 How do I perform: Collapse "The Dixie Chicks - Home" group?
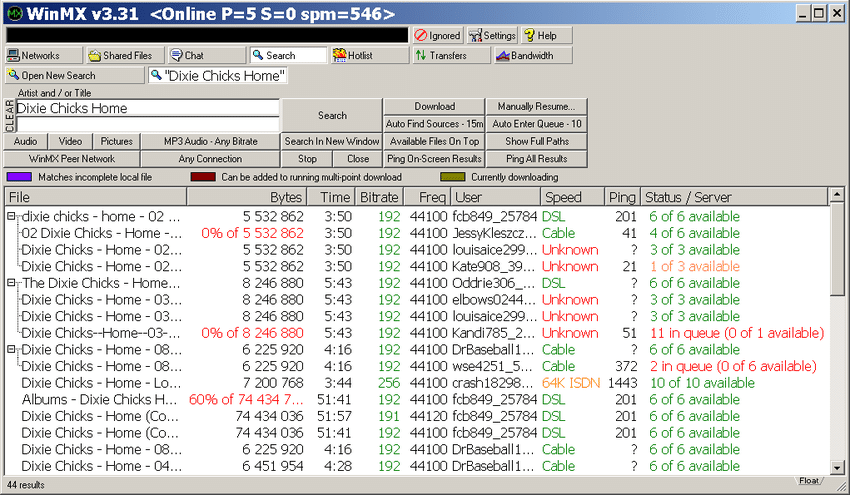11,283
